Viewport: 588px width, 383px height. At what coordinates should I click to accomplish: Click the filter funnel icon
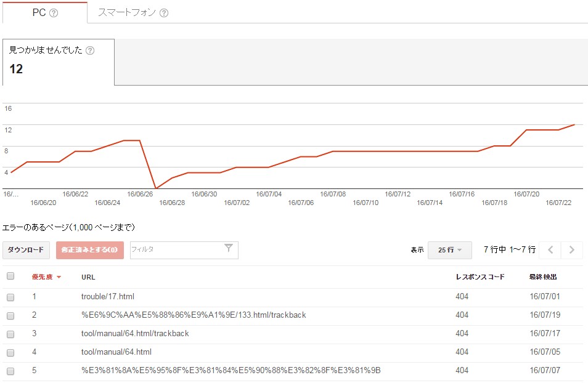(x=228, y=250)
